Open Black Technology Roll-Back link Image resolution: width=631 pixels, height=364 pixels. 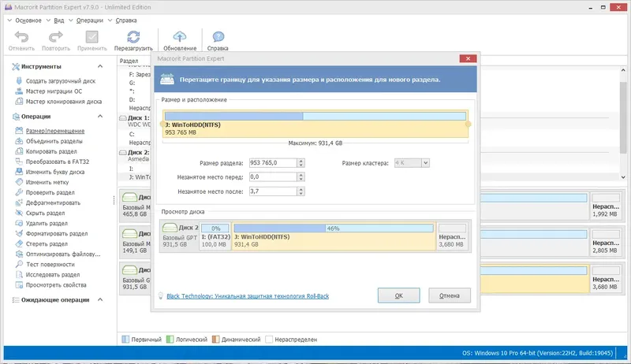tap(248, 296)
